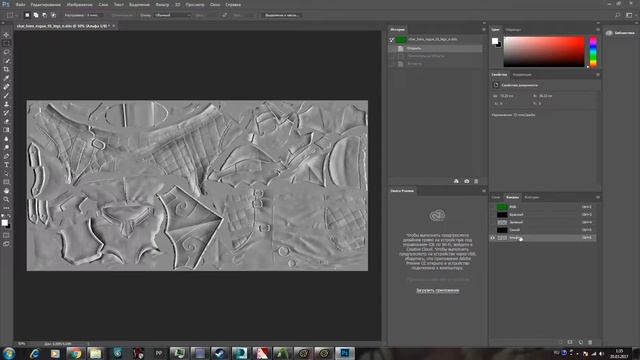640x360 pixels.
Task: Open the Файл menu
Action: (x=20, y=4)
